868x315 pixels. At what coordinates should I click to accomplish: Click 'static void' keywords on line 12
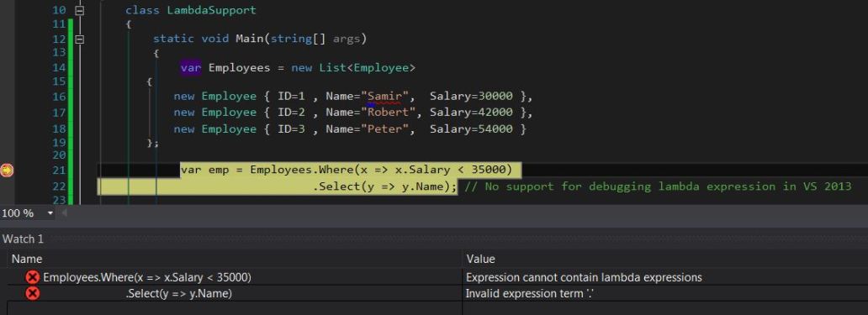tap(191, 39)
